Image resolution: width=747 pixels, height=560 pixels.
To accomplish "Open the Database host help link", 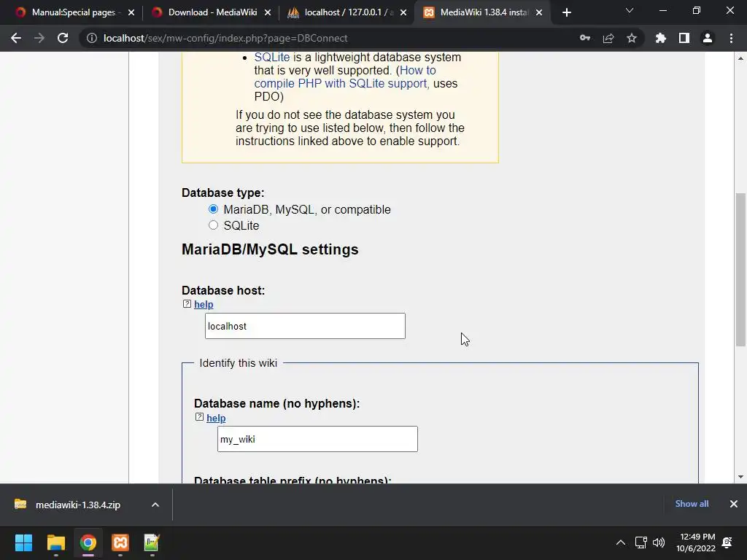I will pyautogui.click(x=204, y=304).
